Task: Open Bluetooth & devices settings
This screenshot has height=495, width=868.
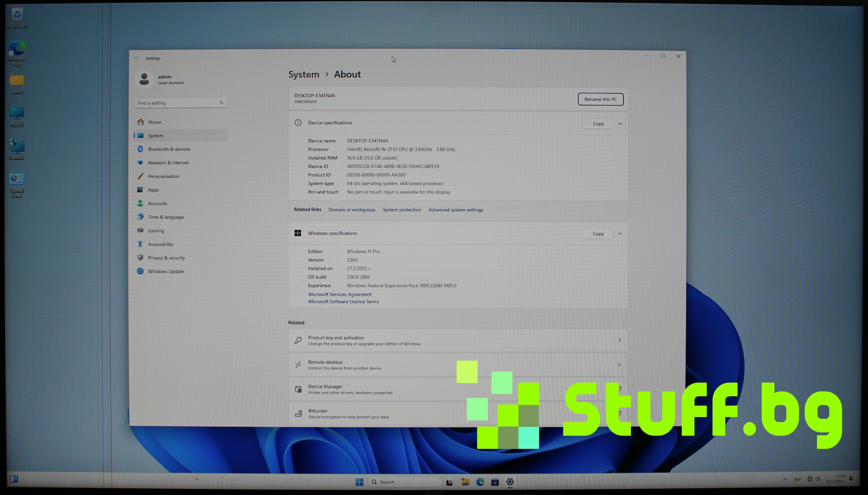Action: tap(180, 149)
